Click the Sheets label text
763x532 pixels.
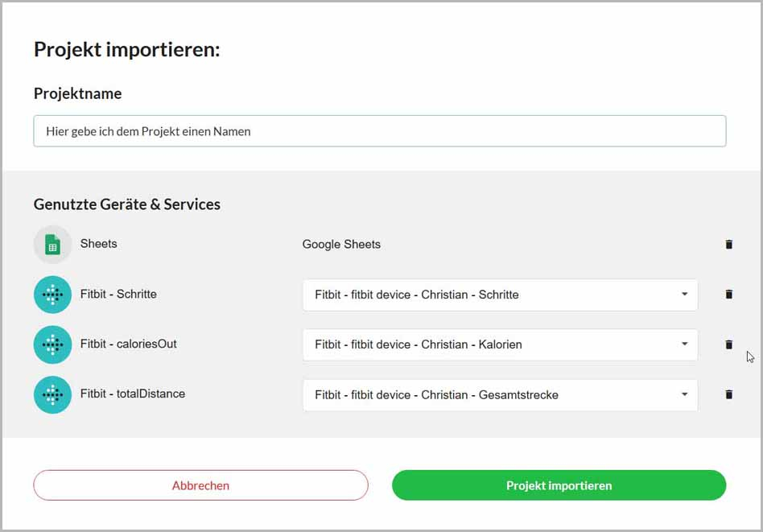[98, 243]
